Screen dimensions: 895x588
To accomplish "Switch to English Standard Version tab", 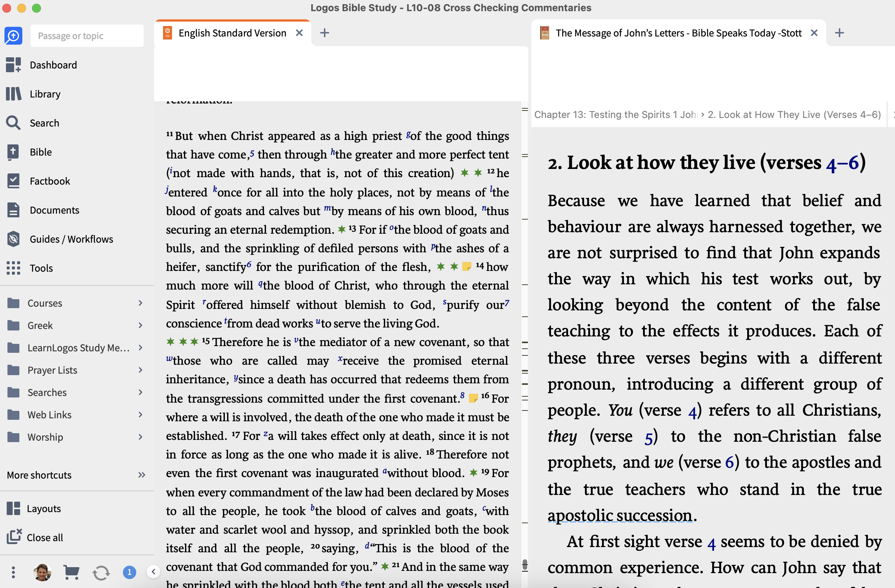I will [x=232, y=33].
